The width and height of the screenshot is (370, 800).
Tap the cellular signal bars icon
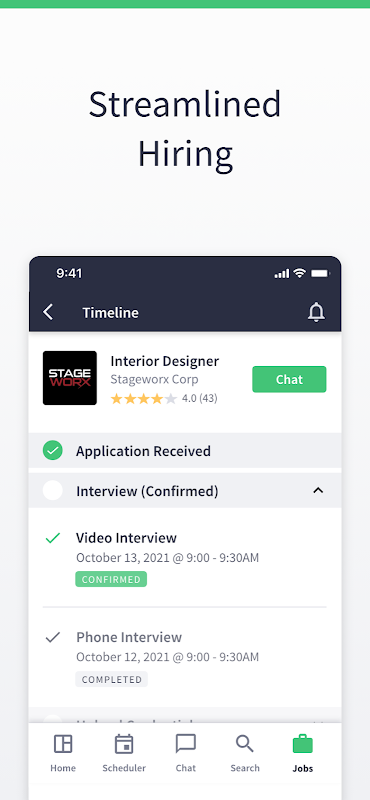282,274
